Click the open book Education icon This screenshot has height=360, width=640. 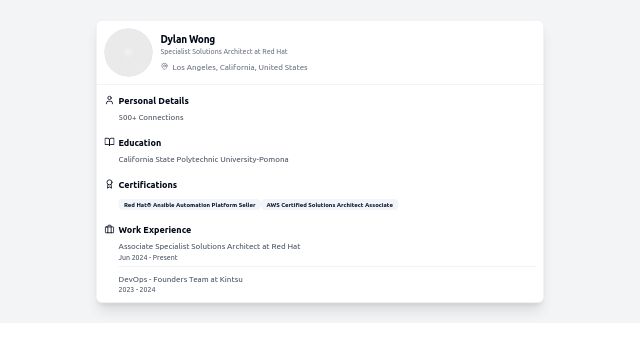point(109,142)
